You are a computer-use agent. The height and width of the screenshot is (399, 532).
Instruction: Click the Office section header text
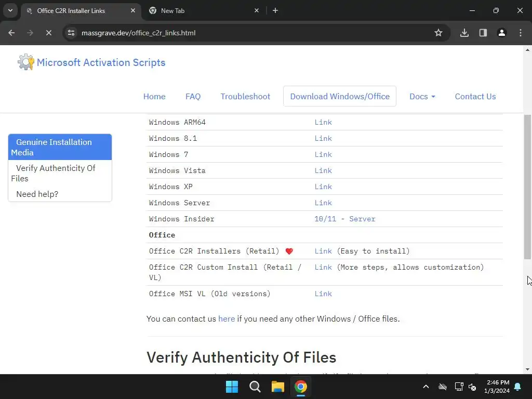click(162, 235)
